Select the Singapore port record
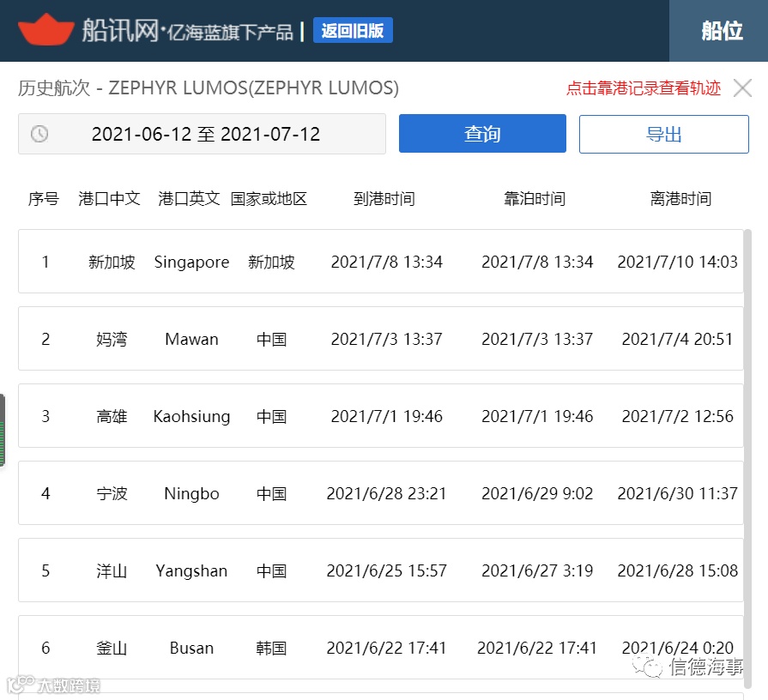 click(x=381, y=262)
